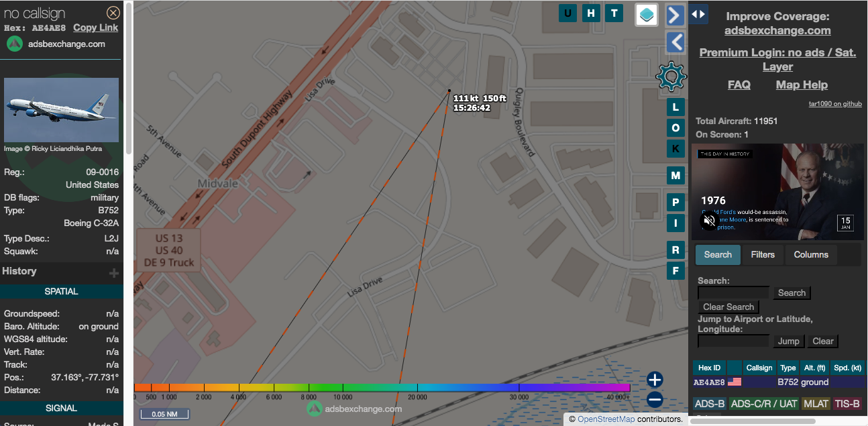Sort by Alt. (ft) column header

[814, 368]
